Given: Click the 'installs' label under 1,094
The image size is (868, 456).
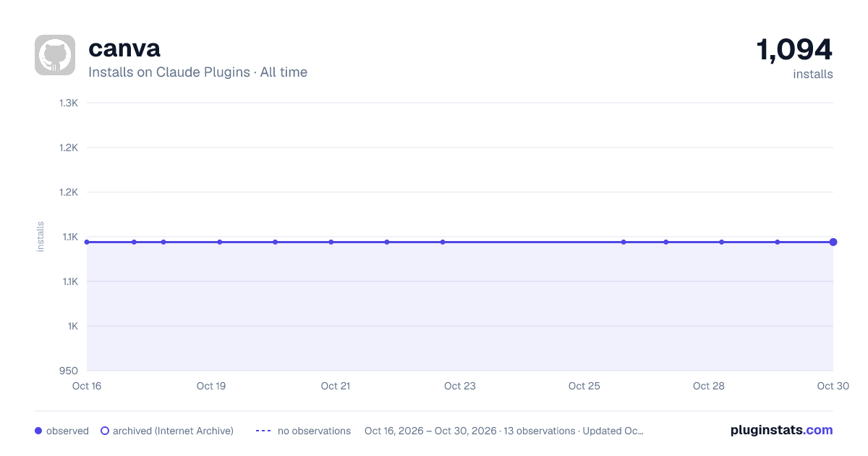Looking at the screenshot, I should click(813, 74).
